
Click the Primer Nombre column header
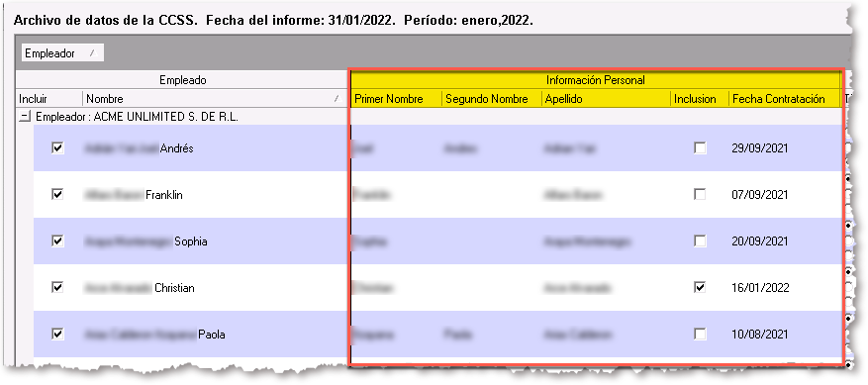(x=396, y=99)
